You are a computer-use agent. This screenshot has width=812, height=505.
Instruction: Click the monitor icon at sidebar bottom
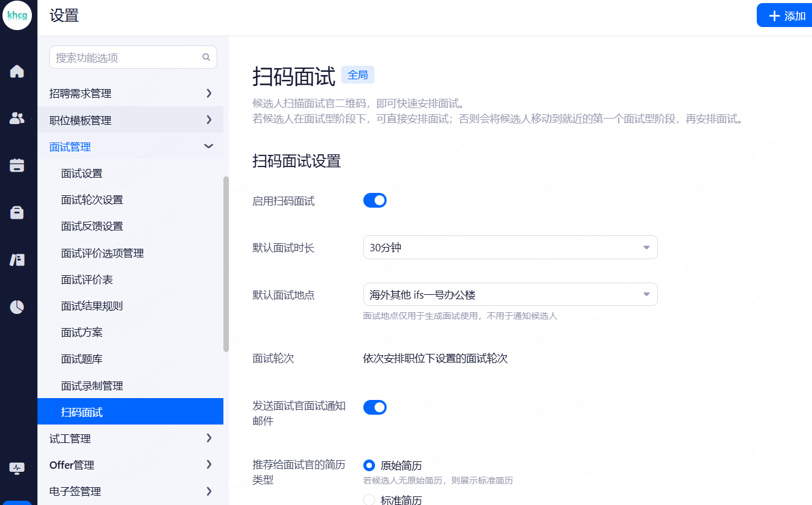click(x=17, y=468)
